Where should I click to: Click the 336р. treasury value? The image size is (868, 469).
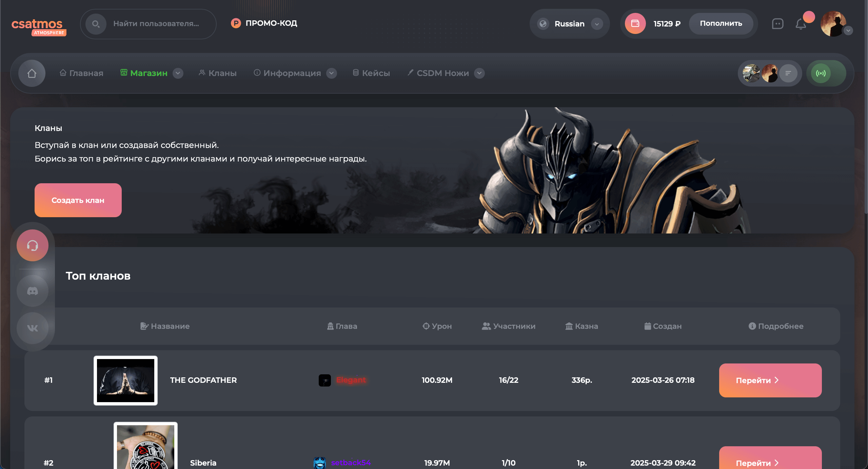[582, 380]
